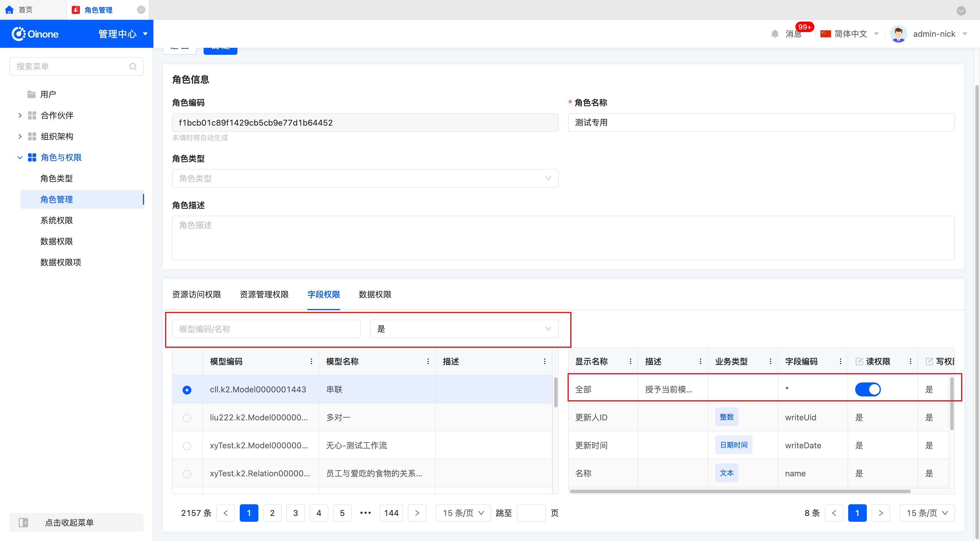Click the field table horizontal scrollbar
The height and width of the screenshot is (541, 980).
(740, 491)
